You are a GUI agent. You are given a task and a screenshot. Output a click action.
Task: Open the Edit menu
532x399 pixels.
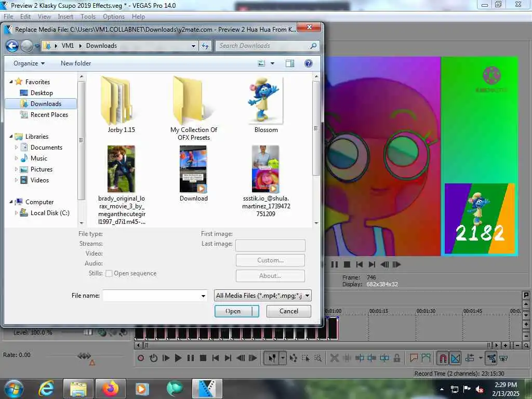pos(25,17)
